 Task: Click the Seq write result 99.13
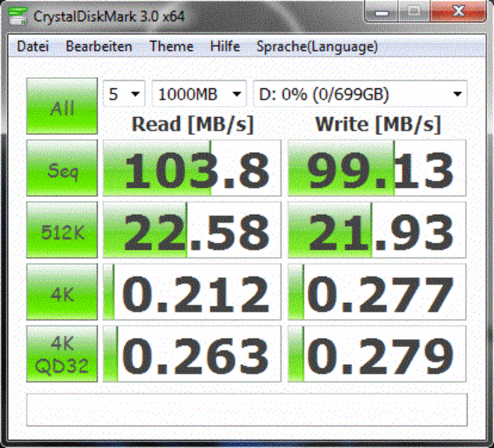[377, 168]
